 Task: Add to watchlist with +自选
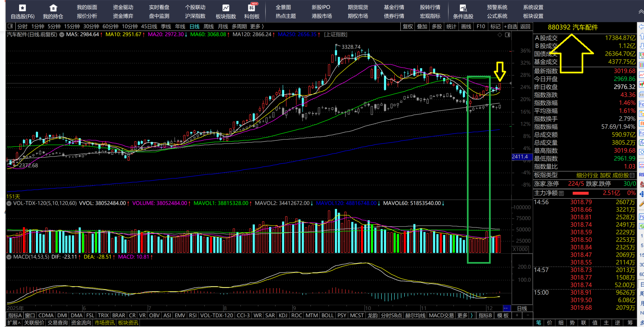(511, 26)
